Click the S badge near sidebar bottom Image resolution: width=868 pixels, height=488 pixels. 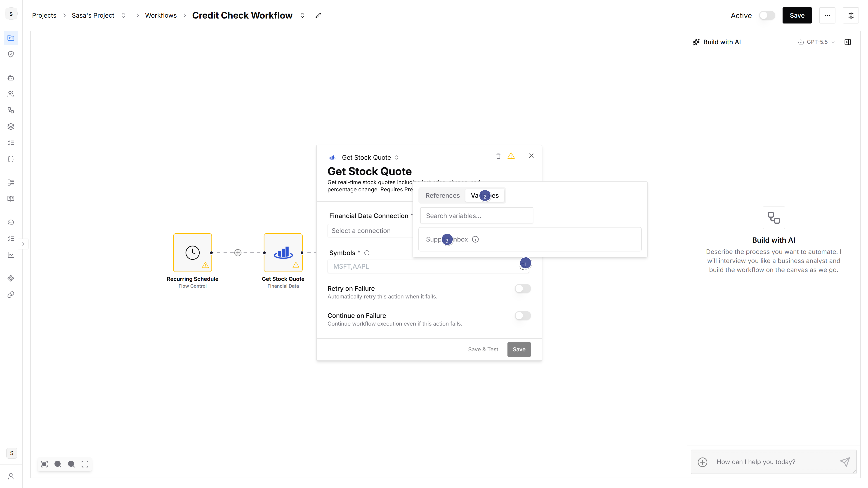coord(12,453)
